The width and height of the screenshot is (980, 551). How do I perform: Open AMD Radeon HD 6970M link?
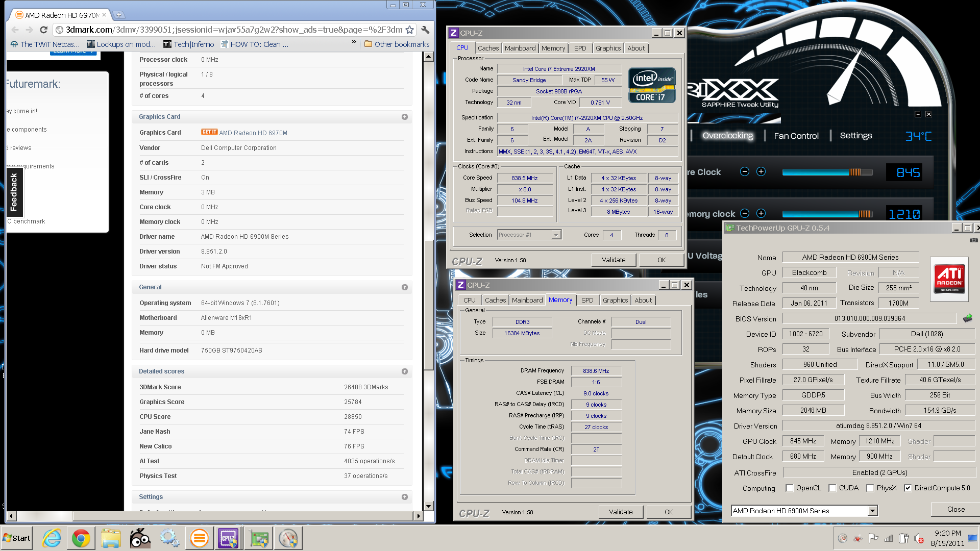[253, 133]
